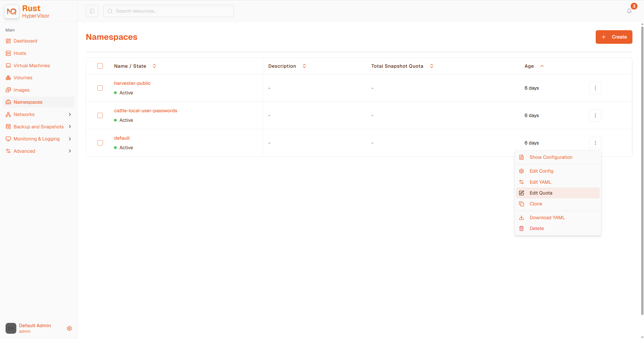Close actions menu for default row
Image resolution: width=644 pixels, height=339 pixels.
(x=595, y=143)
